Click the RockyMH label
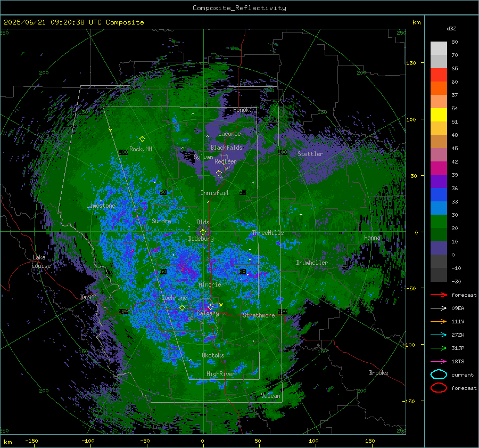 pos(141,149)
